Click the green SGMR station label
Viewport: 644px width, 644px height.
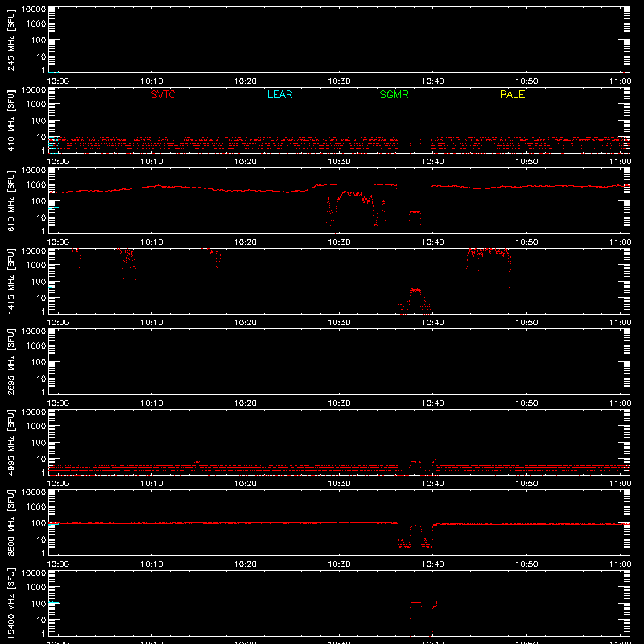point(394,94)
